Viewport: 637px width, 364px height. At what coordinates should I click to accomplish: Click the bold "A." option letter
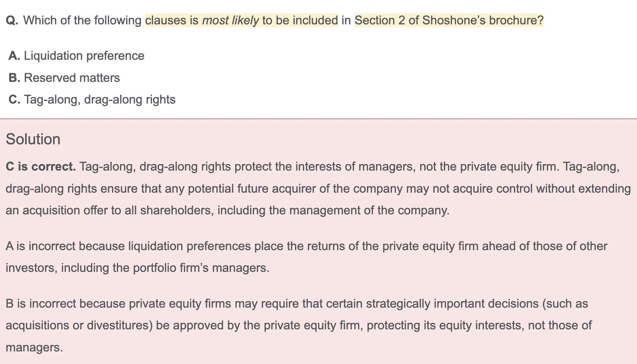click(14, 56)
